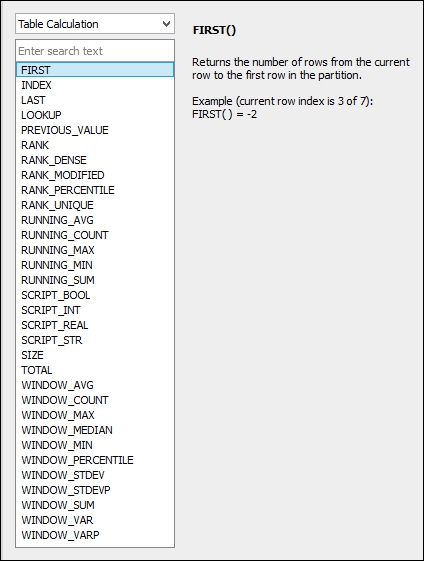Click the Enter search text field
This screenshot has height=561, width=424.
pos(95,51)
